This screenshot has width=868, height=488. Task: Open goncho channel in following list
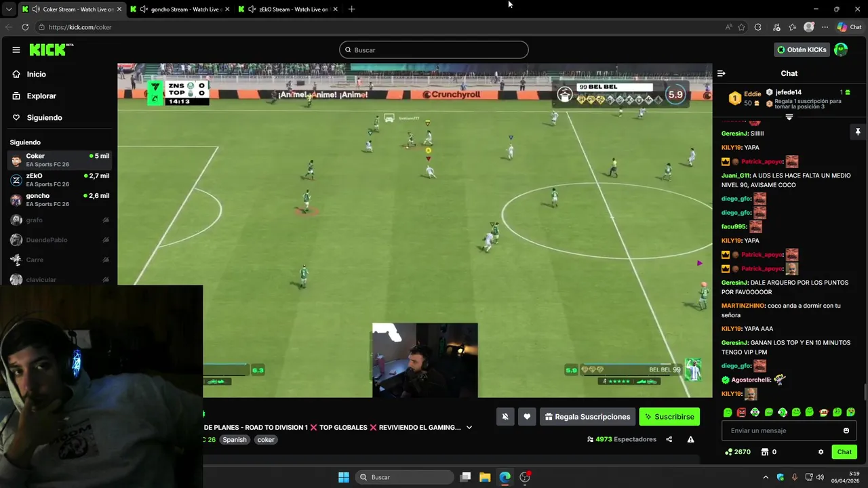[x=60, y=200]
